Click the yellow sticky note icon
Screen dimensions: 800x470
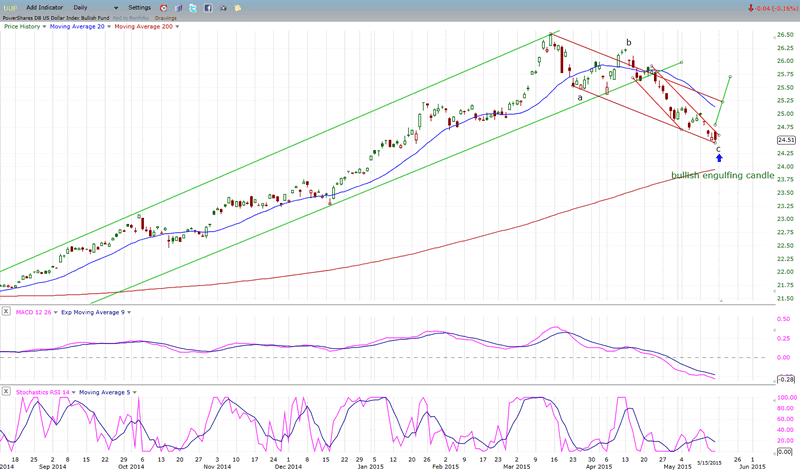click(x=238, y=8)
